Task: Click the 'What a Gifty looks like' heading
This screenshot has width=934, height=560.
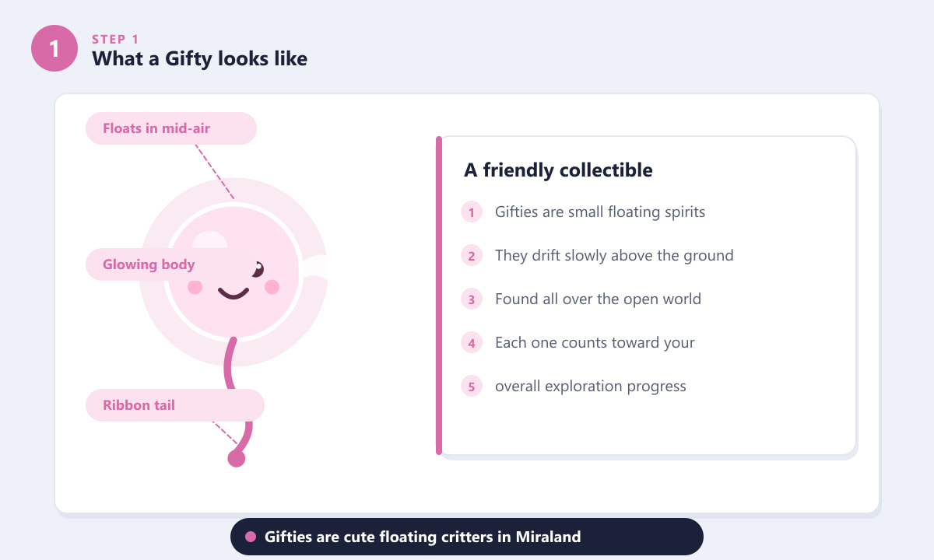Action: coord(200,58)
